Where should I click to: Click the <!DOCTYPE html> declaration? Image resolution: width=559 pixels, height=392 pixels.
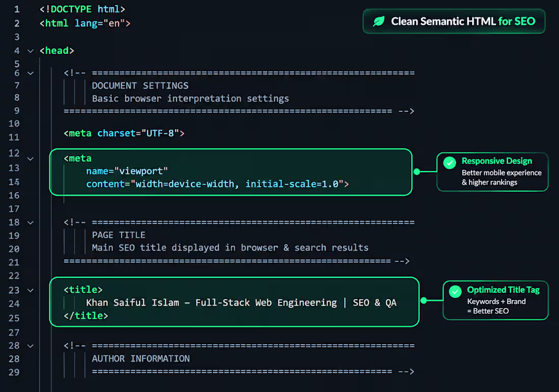pos(82,9)
